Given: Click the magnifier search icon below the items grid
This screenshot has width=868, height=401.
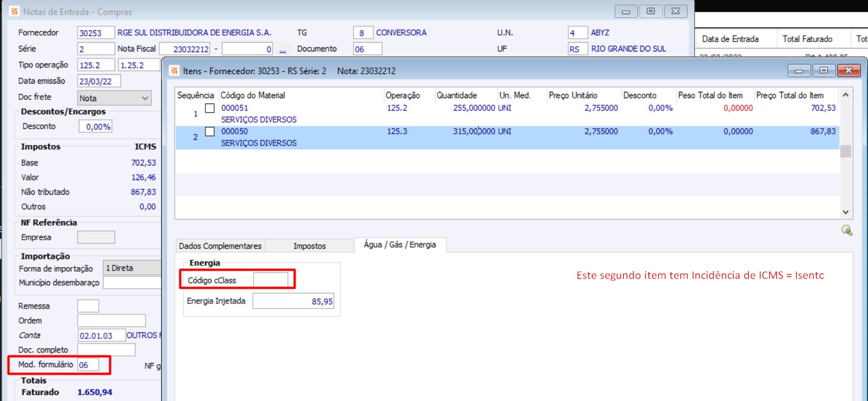Looking at the screenshot, I should [846, 230].
